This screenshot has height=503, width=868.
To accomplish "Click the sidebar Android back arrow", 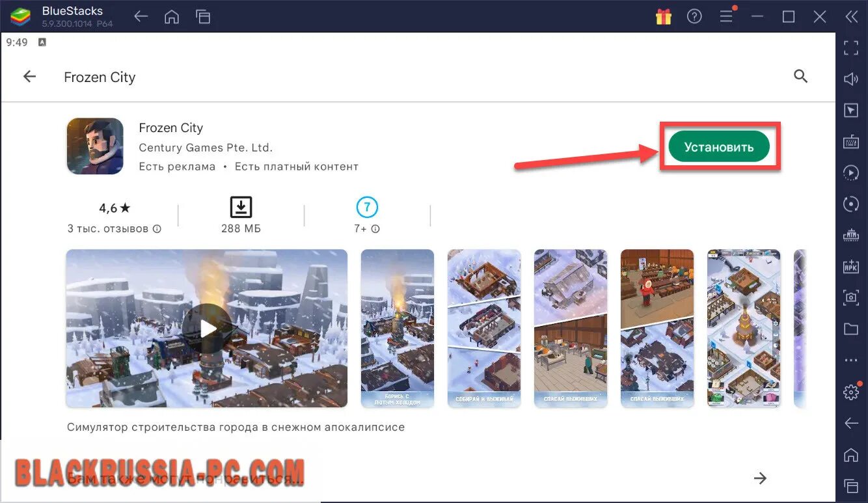I will [851, 424].
